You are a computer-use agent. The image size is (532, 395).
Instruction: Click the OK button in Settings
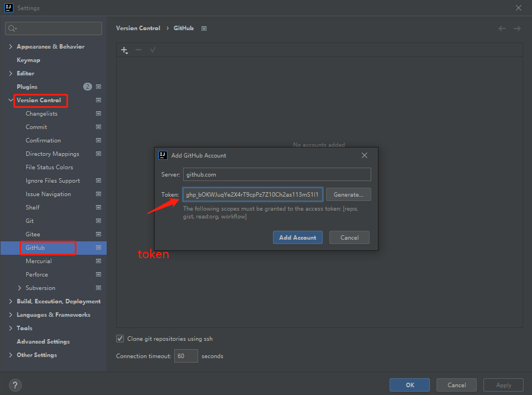click(410, 385)
